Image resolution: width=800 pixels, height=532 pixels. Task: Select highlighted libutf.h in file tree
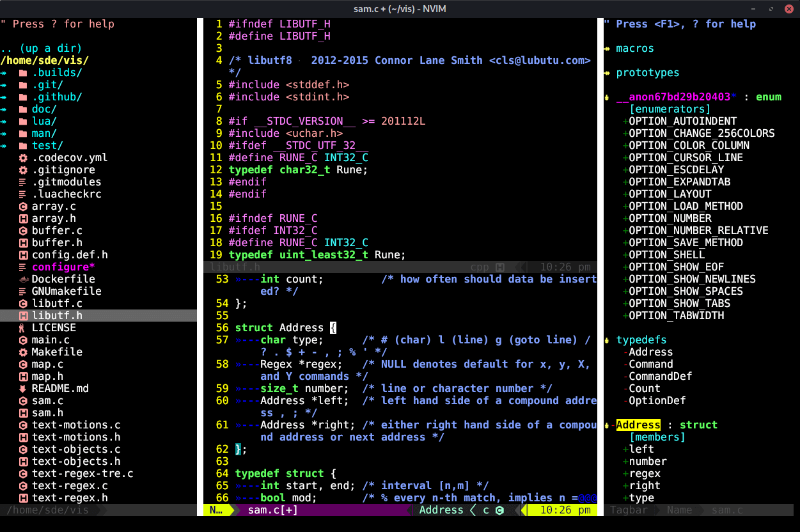click(57, 316)
